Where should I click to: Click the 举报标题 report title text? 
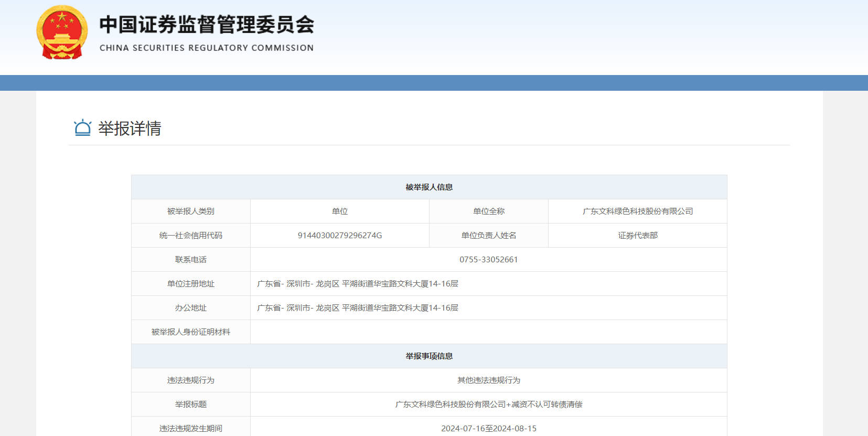pyautogui.click(x=488, y=405)
